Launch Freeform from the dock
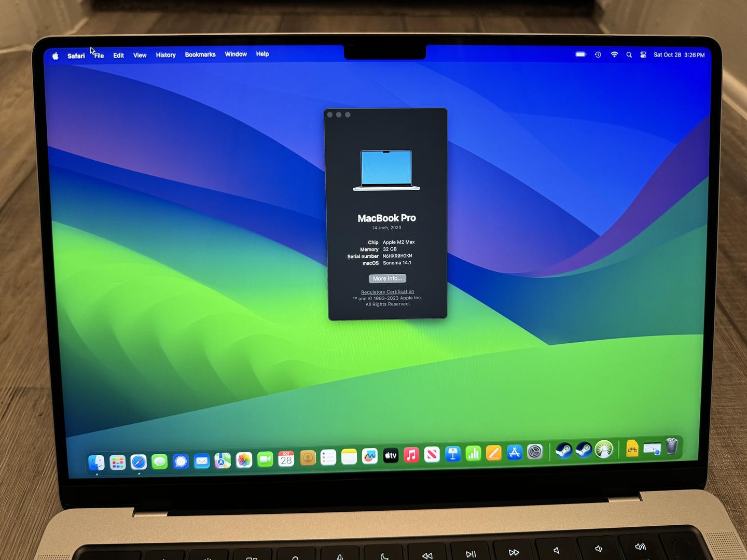Image resolution: width=747 pixels, height=560 pixels. 370,456
